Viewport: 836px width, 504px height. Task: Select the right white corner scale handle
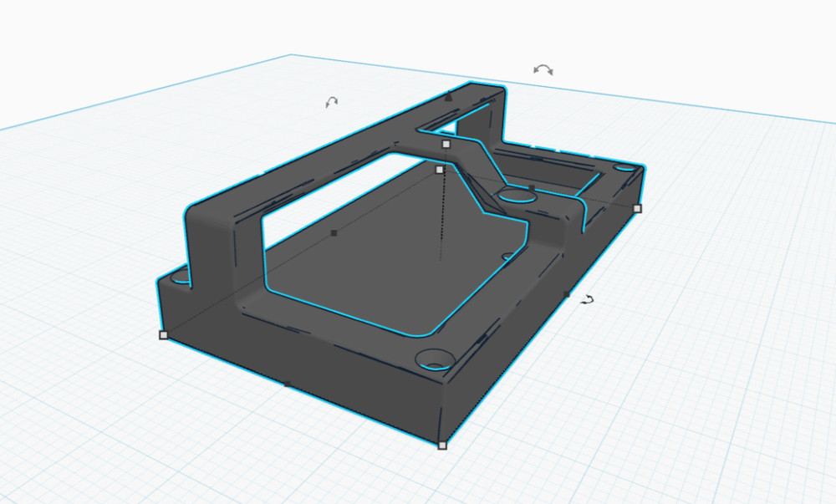coord(638,207)
